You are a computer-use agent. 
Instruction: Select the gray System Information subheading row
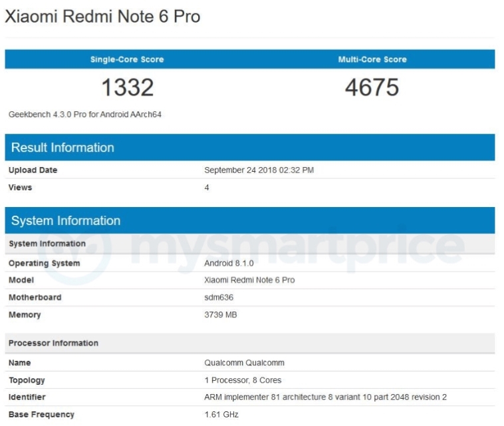tap(47, 244)
